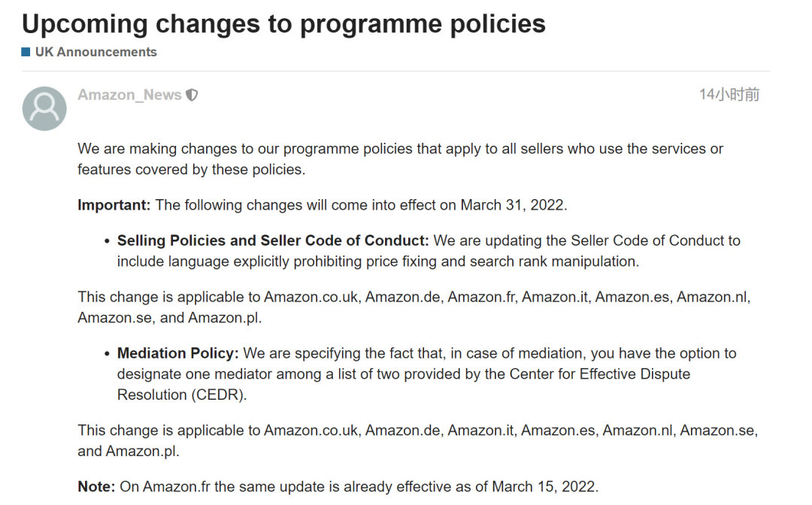812x505 pixels.
Task: Open the UK Announcements category
Action: click(x=95, y=52)
